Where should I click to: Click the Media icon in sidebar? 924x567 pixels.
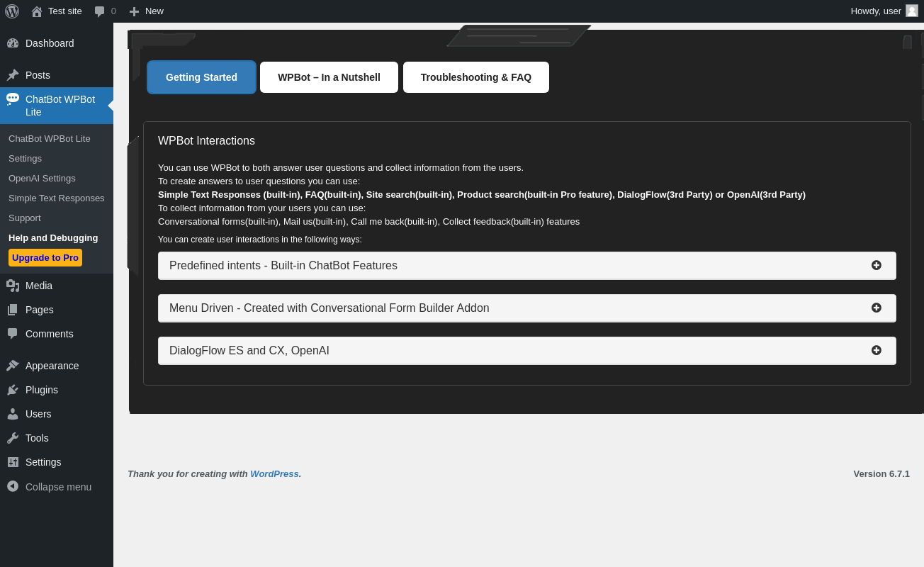13,286
